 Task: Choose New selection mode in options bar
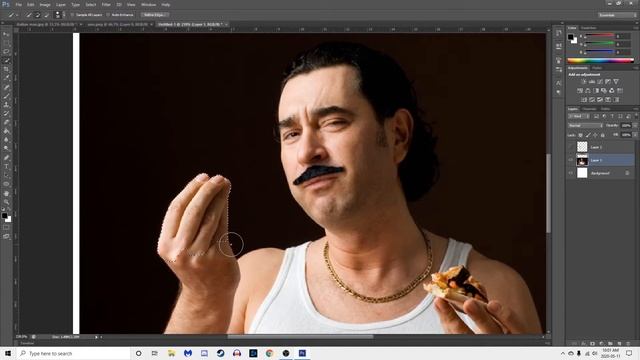[29, 15]
